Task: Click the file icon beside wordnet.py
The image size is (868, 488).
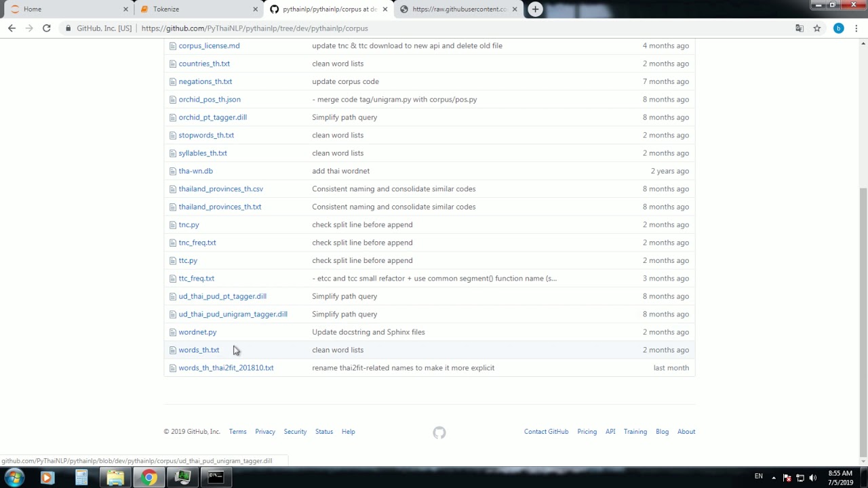Action: click(172, 332)
